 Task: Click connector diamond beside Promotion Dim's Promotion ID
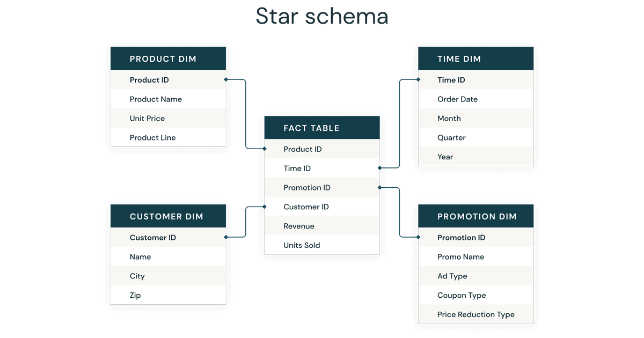coord(419,237)
